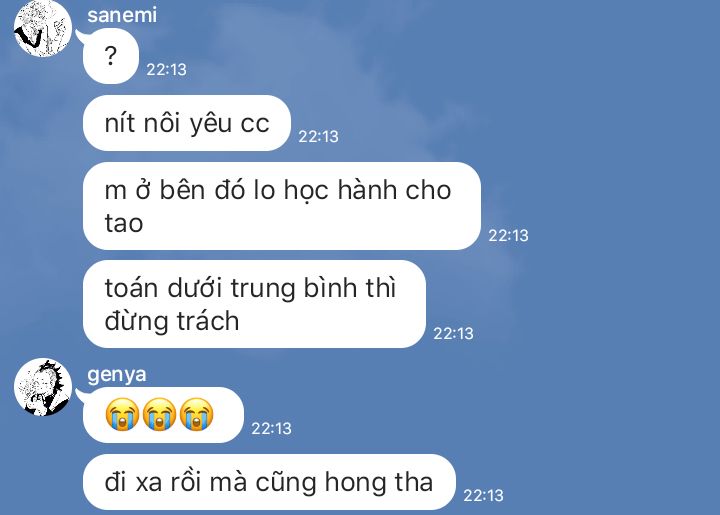Click timestamp beside 'cũng hong tha' message
The image size is (720, 515).
point(484,496)
